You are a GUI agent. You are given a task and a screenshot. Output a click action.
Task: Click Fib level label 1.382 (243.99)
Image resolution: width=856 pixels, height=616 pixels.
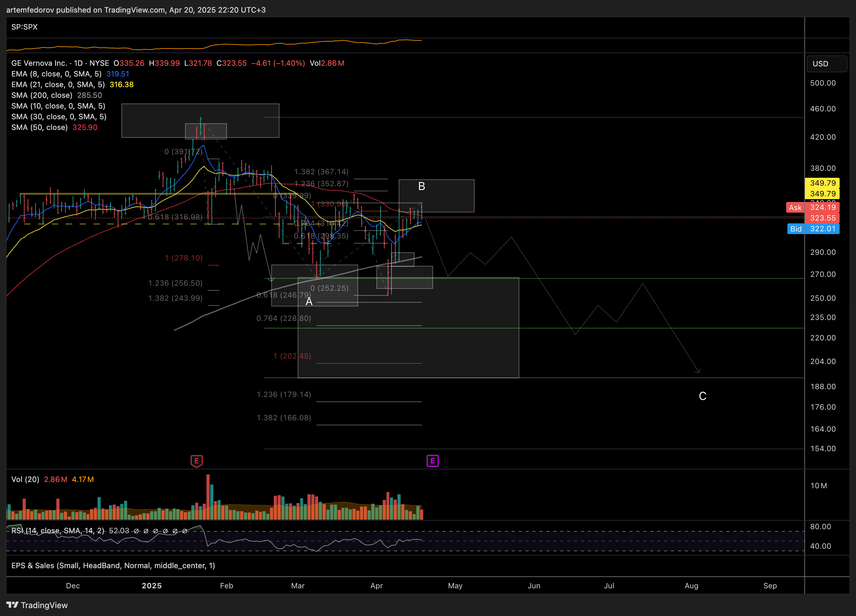tap(175, 298)
